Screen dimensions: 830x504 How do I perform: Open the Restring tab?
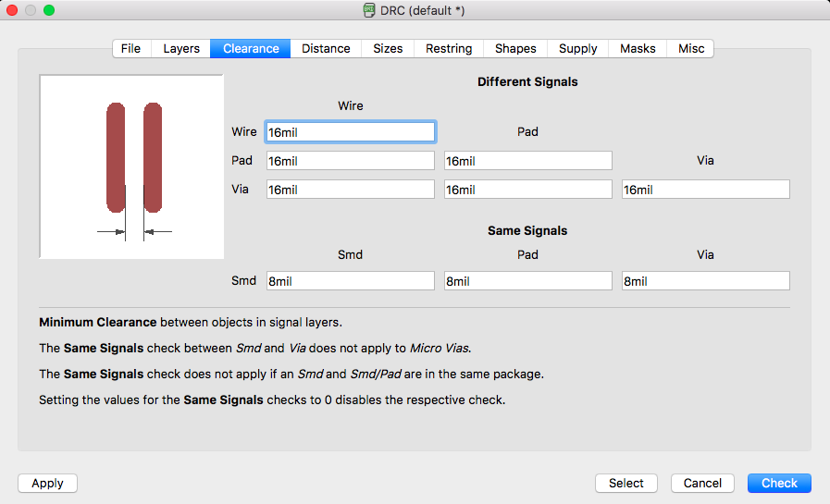pyautogui.click(x=449, y=49)
